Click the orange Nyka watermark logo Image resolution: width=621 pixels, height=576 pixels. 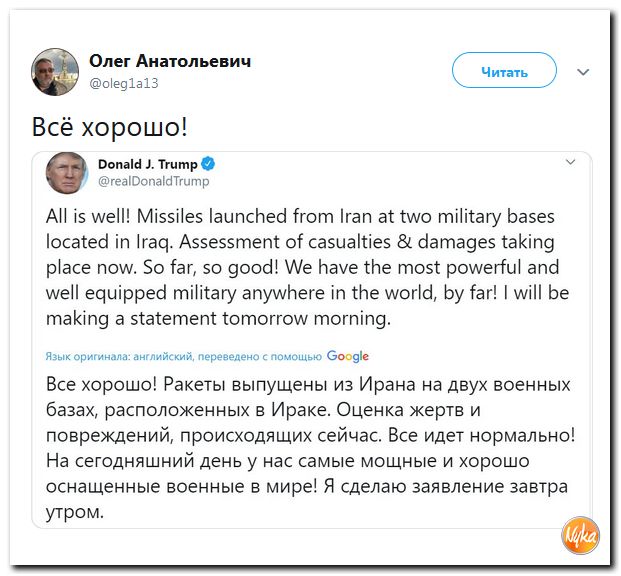click(580, 535)
